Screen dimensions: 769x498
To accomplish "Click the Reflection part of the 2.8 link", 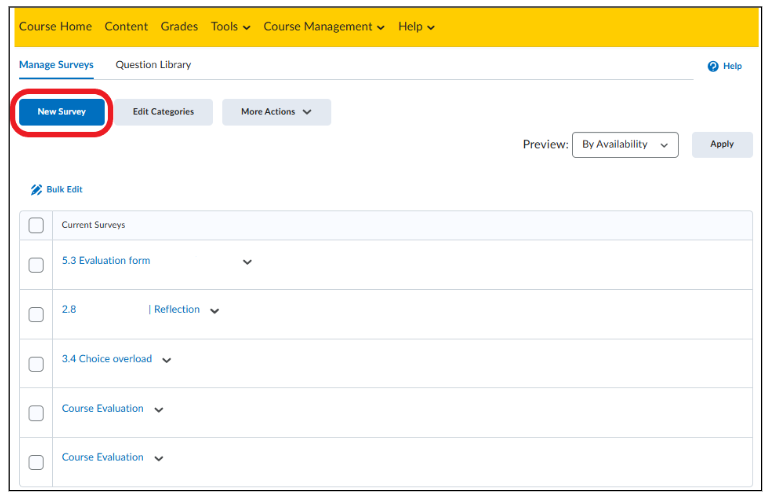I will 177,310.
